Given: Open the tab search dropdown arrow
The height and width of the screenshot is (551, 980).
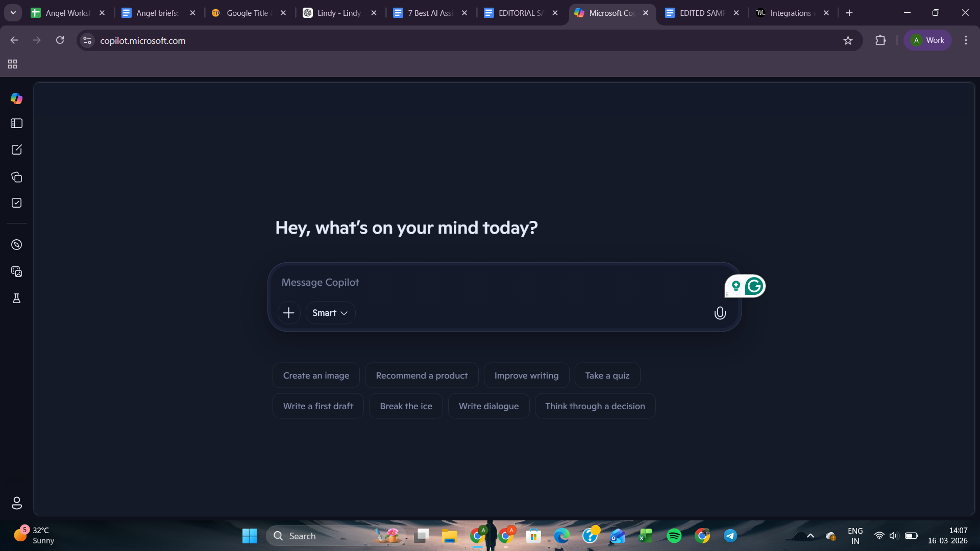Looking at the screenshot, I should pos(13,13).
